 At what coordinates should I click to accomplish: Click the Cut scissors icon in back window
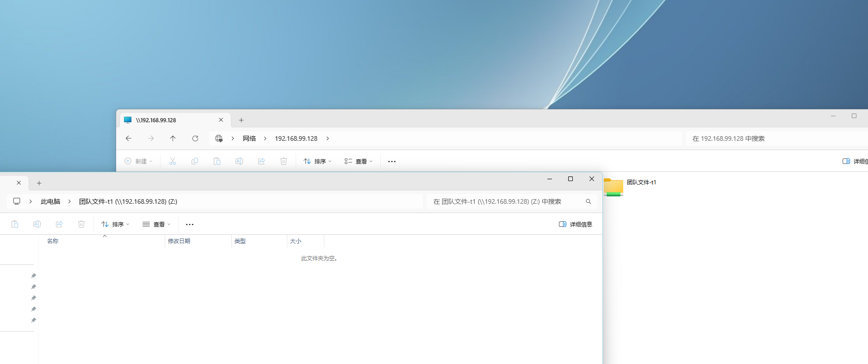click(173, 161)
